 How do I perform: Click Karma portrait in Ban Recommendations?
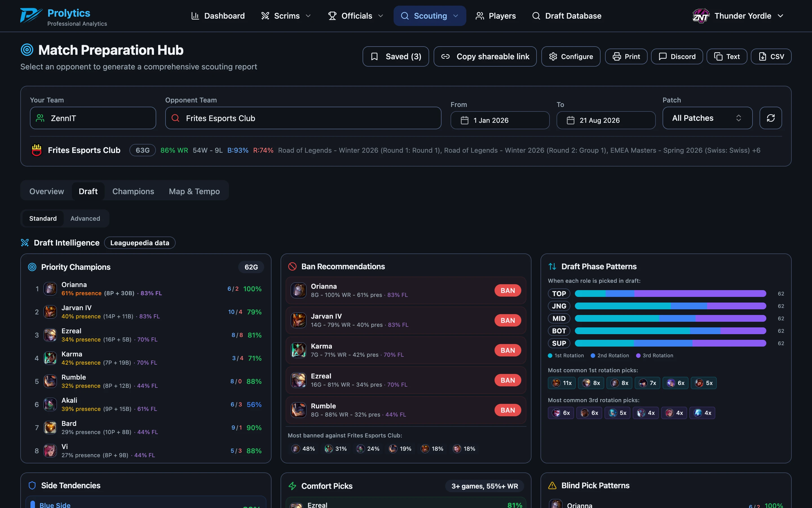click(x=298, y=350)
